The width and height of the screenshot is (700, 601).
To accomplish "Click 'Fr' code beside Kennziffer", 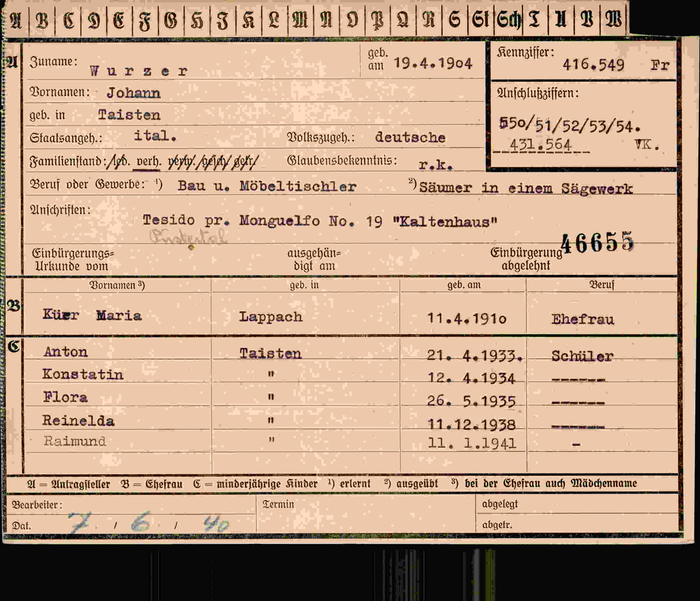I will tap(660, 65).
